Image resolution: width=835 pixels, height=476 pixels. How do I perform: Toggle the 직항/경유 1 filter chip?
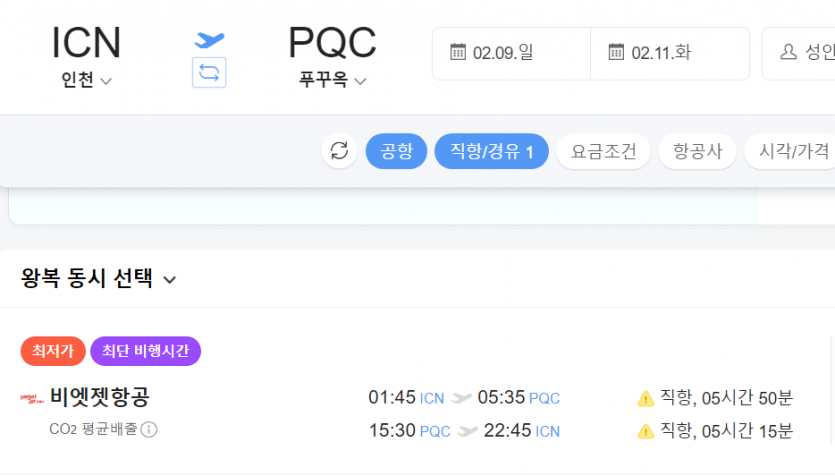pyautogui.click(x=492, y=151)
